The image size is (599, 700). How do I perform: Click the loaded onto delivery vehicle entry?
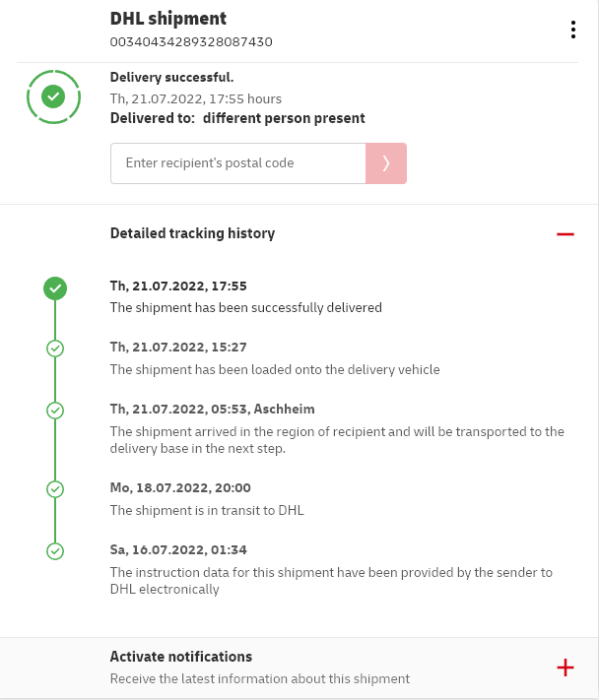[275, 369]
